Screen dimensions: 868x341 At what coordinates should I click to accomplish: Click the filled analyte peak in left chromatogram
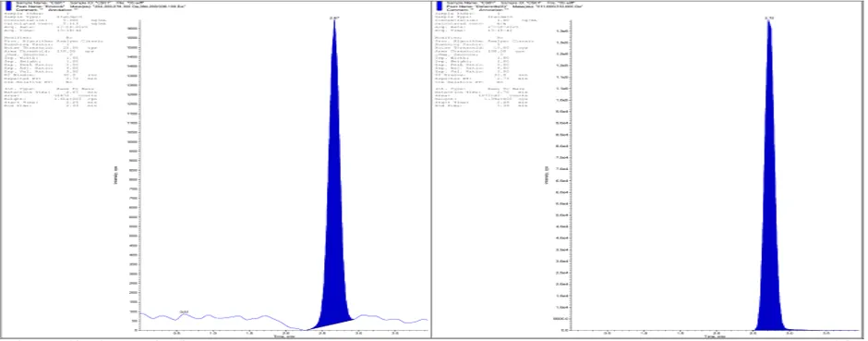[334, 222]
